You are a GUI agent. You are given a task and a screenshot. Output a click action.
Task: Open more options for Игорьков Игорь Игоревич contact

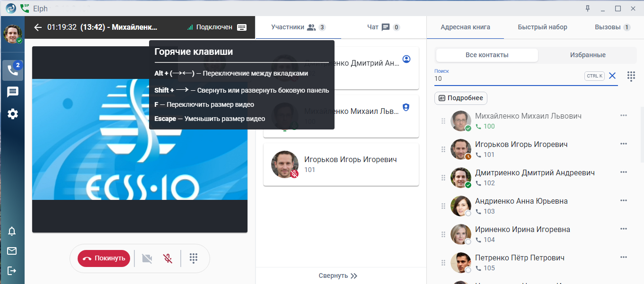[624, 144]
